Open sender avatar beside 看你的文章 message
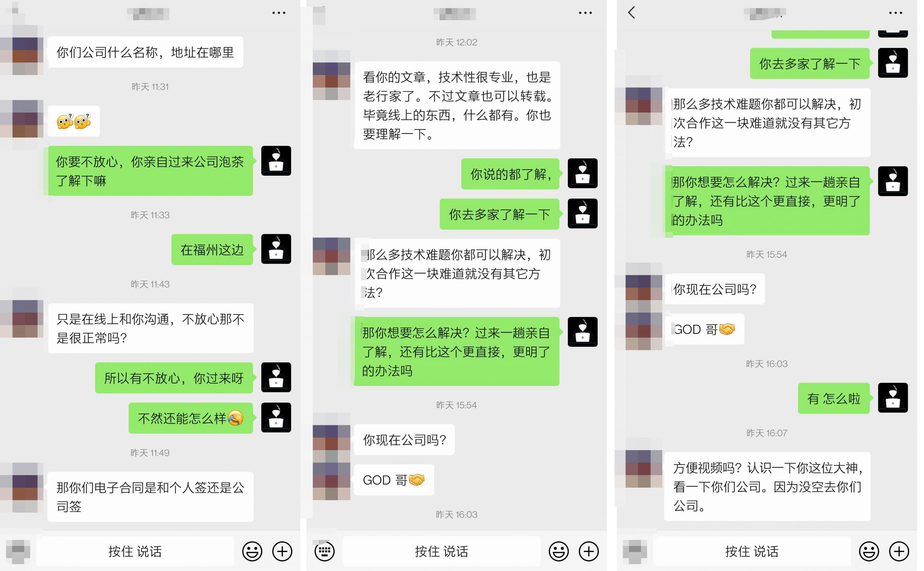Image resolution: width=924 pixels, height=571 pixels. point(331,75)
